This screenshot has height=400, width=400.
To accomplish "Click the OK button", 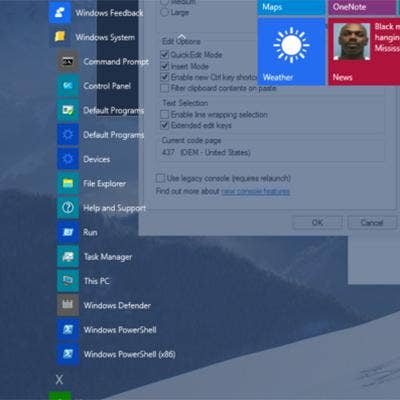I will [x=318, y=222].
